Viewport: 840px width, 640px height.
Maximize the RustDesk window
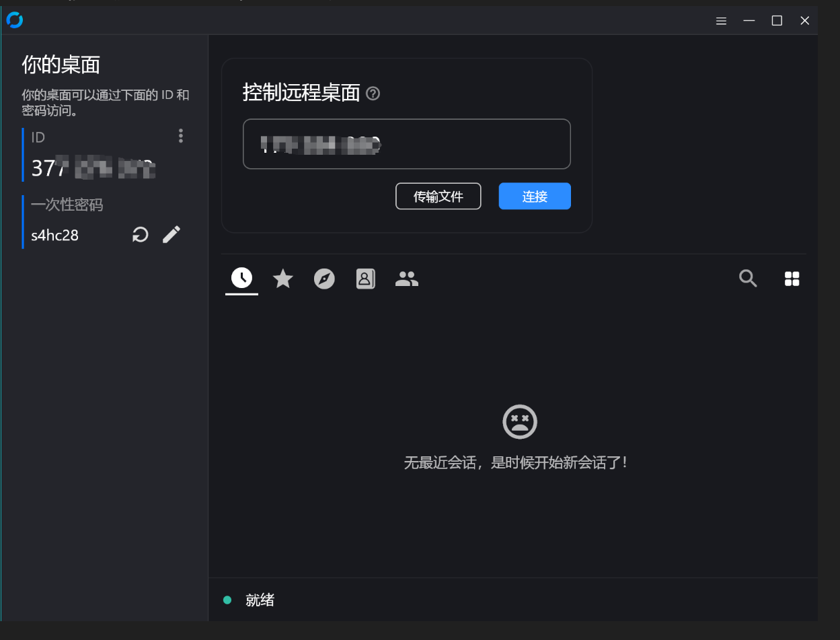(777, 21)
